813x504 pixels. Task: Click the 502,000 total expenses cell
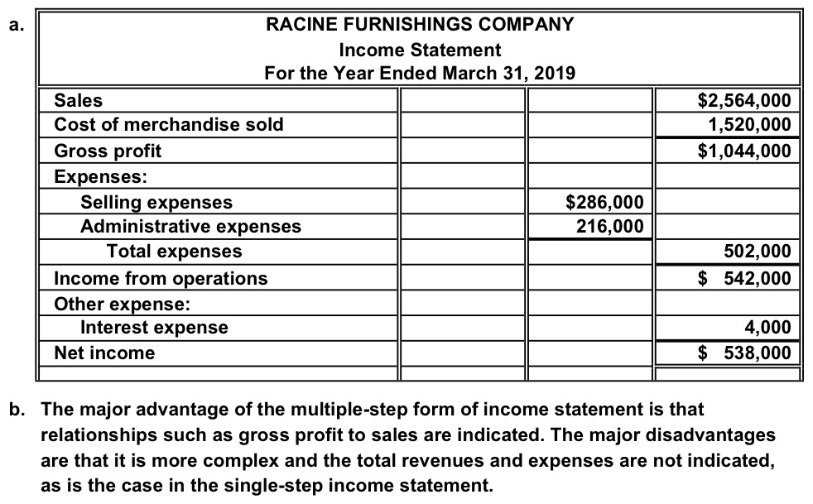click(x=727, y=252)
